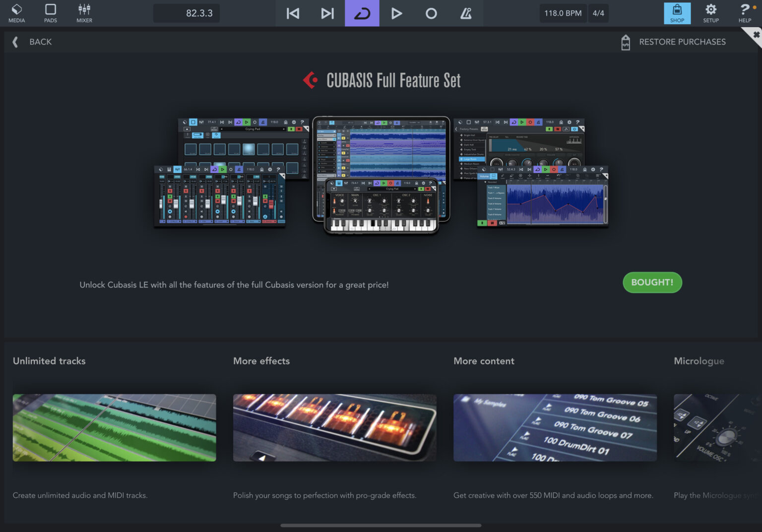Change the 4/4 time signature
762x532 pixels.
pyautogui.click(x=598, y=13)
